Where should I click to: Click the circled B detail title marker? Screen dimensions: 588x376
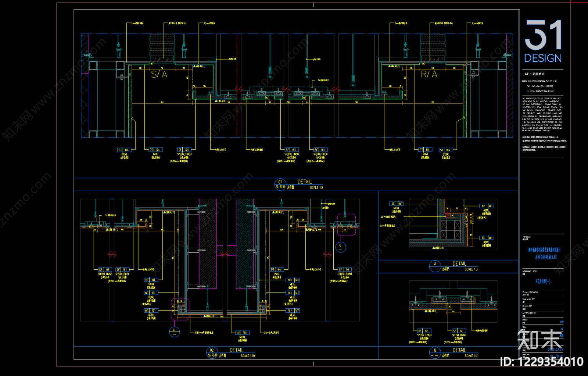[435, 353]
